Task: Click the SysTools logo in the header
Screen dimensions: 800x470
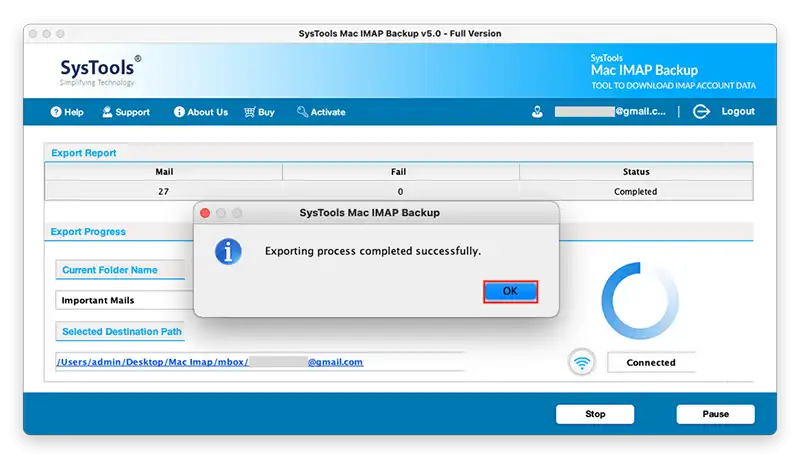Action: tap(100, 70)
